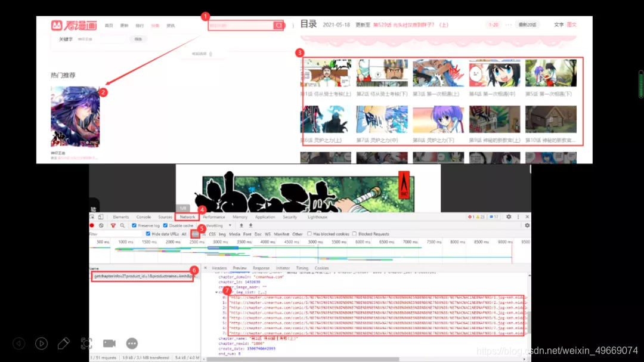
Task: Open network search with the magnifier icon
Action: pyautogui.click(x=122, y=225)
